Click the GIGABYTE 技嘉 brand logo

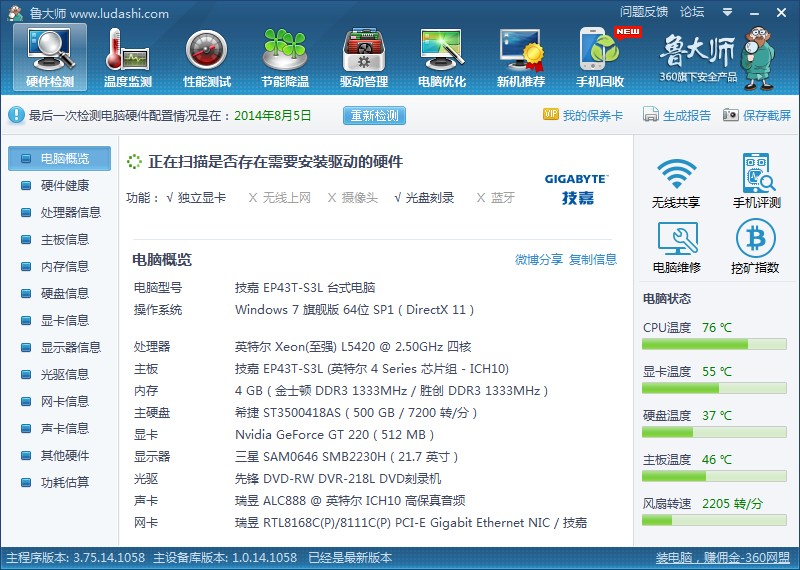coord(577,189)
